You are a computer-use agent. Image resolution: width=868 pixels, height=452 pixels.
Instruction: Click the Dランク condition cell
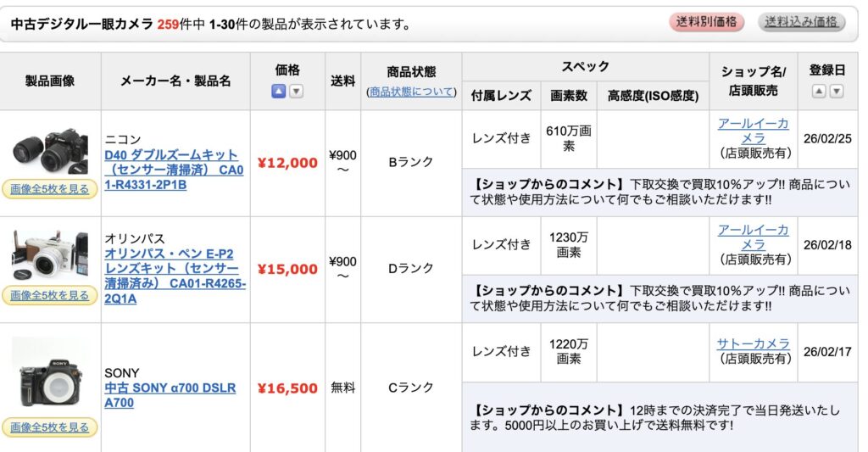[x=411, y=268]
